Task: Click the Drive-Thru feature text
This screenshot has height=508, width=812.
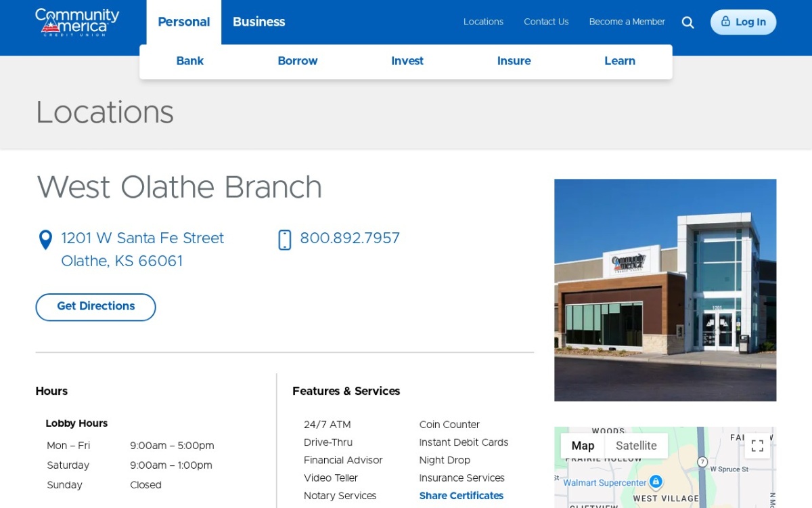Action: (x=328, y=442)
